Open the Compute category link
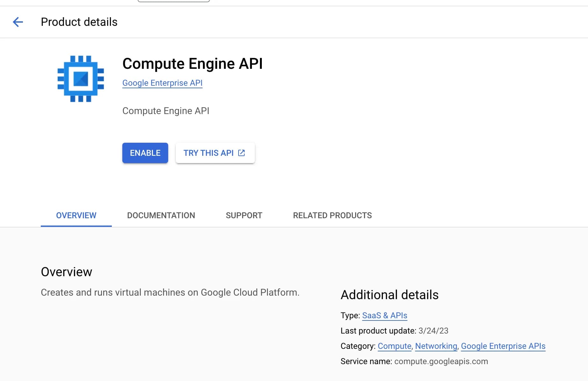The width and height of the screenshot is (588, 381). (394, 346)
